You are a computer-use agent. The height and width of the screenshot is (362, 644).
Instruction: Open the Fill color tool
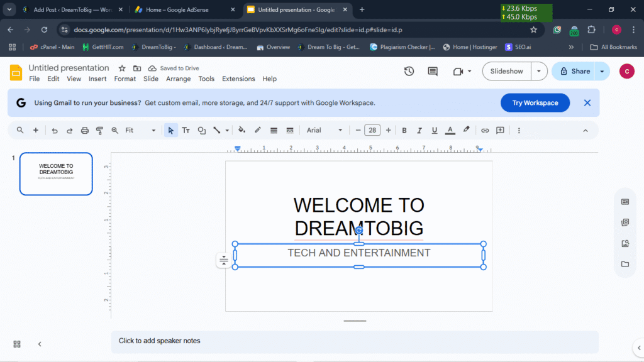(241, 130)
